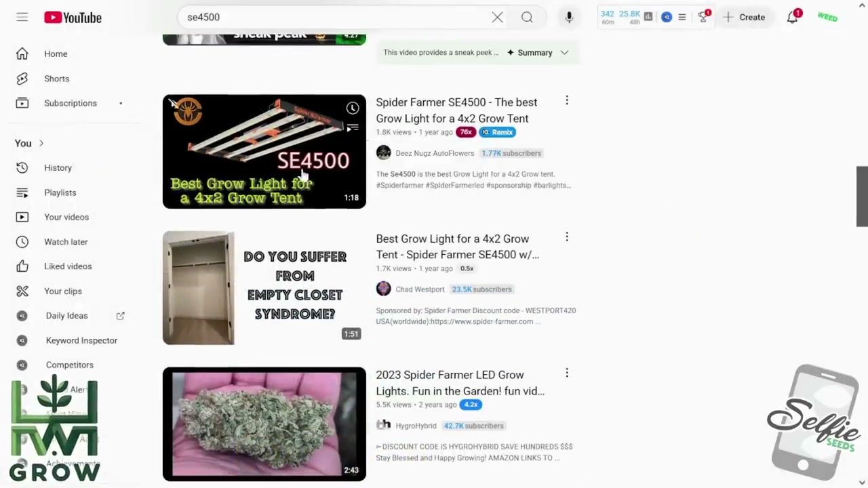Viewport: 868px width, 488px height.
Task: Click Chad Westport channel avatar
Action: click(384, 289)
